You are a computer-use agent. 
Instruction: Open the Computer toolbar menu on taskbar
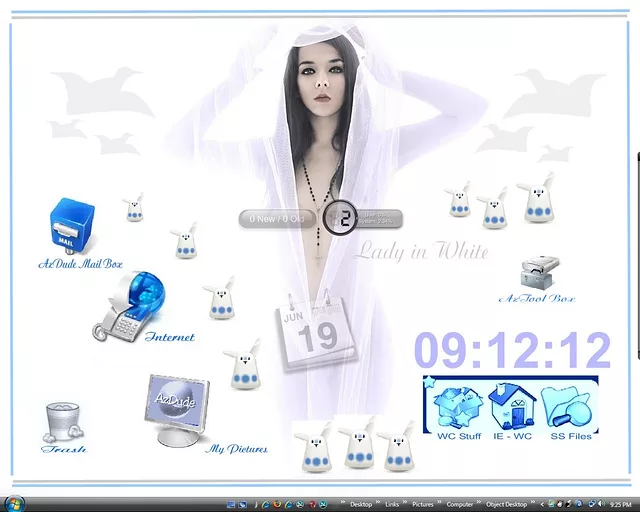pos(459,504)
